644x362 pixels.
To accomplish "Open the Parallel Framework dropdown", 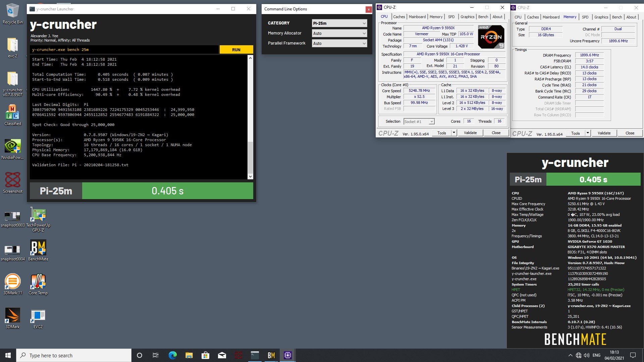I will click(339, 43).
